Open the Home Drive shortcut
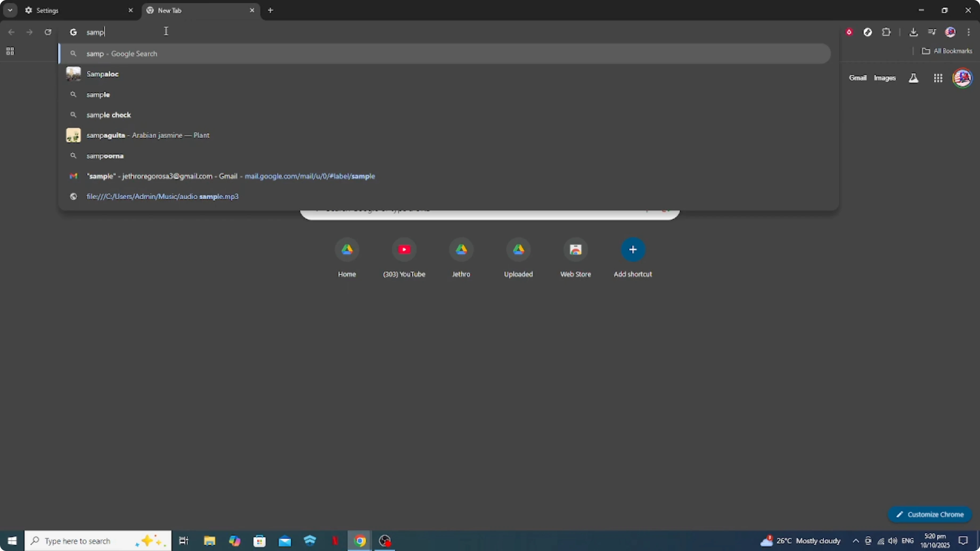This screenshot has height=551, width=980. (x=347, y=257)
